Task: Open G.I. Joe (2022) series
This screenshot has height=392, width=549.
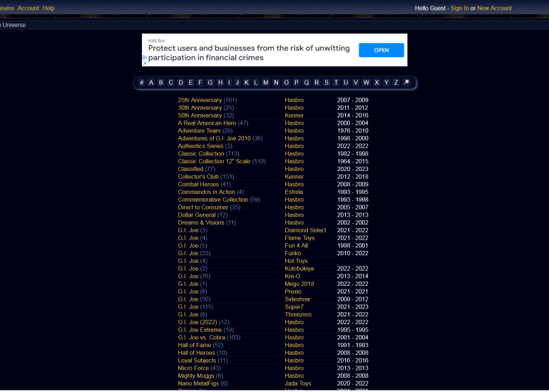Action: coord(197,322)
